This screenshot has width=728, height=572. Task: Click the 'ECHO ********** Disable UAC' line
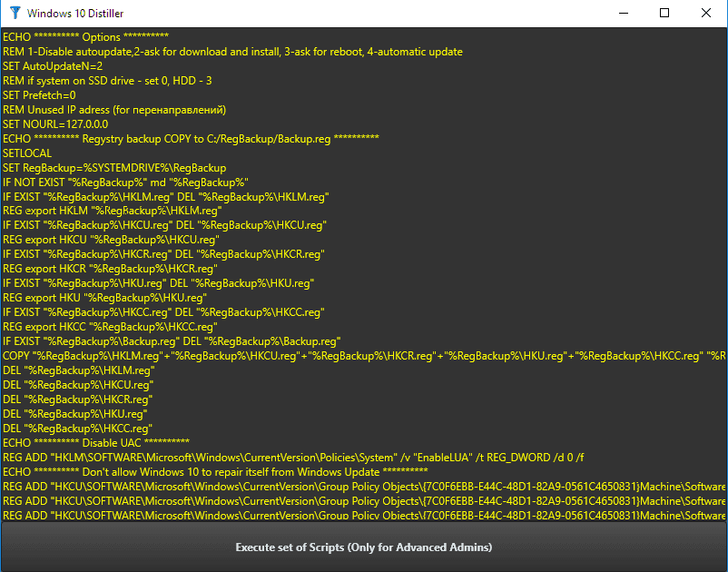[96, 443]
